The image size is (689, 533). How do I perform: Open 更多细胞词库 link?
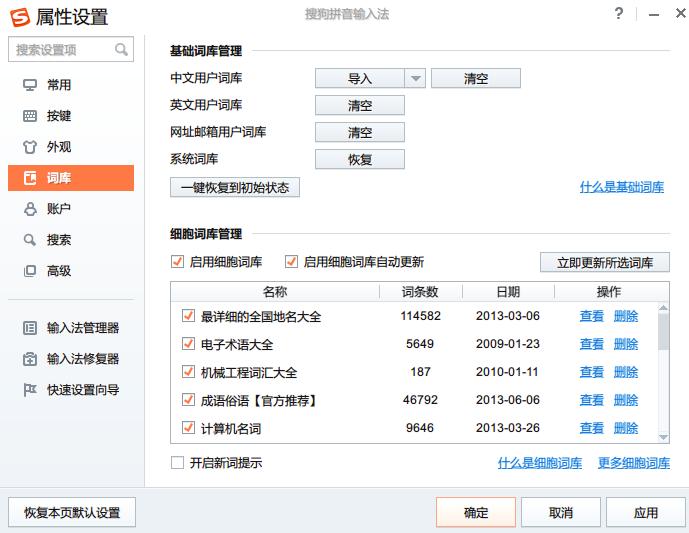click(x=634, y=463)
